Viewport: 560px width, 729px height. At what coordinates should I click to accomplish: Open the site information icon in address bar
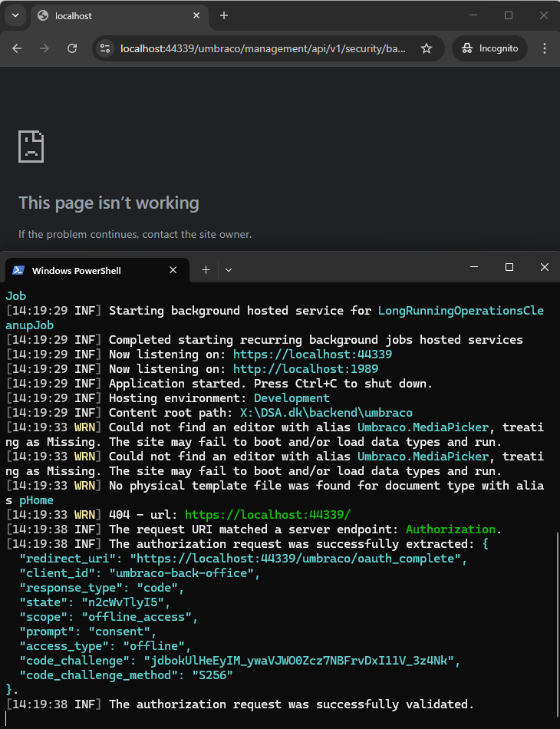coord(106,48)
